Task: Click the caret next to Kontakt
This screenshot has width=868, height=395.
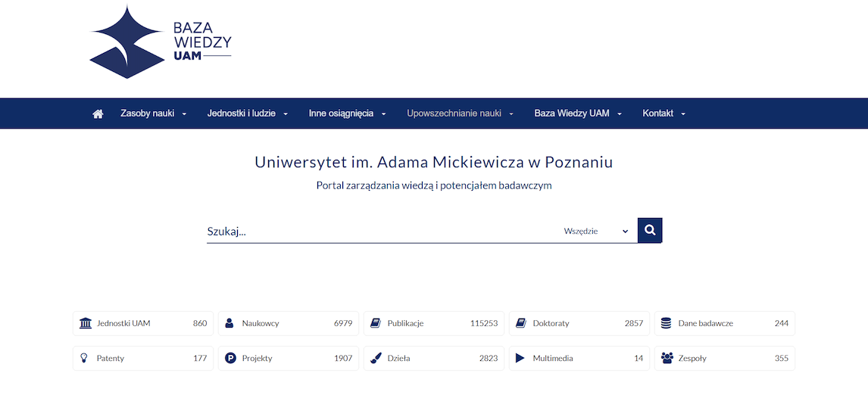Action: click(x=683, y=114)
